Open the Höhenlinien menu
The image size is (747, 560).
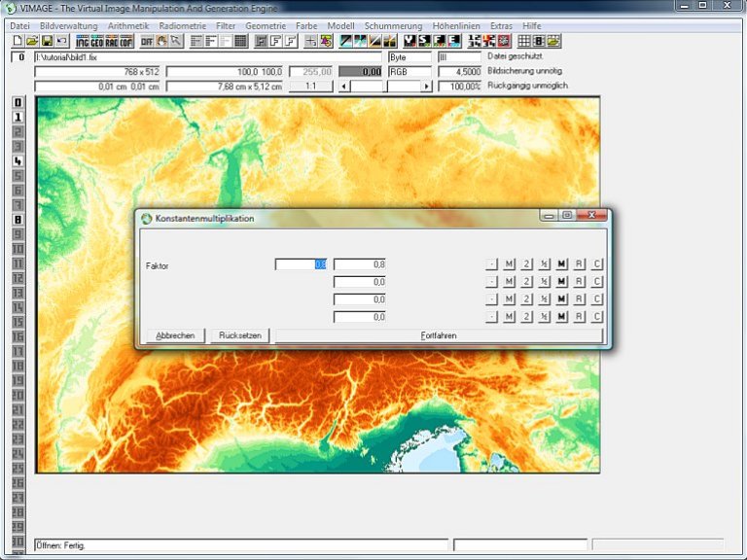point(456,25)
